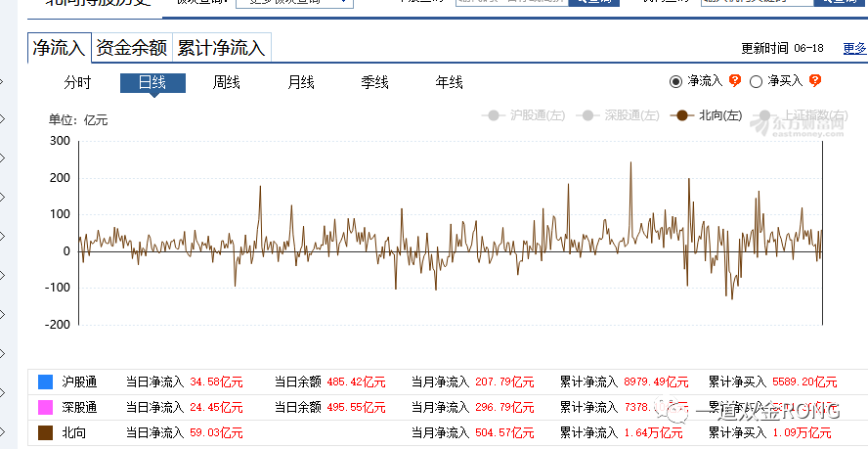This screenshot has height=449, width=868.
Task: Click the value 296.79亿元
Action: [504, 407]
